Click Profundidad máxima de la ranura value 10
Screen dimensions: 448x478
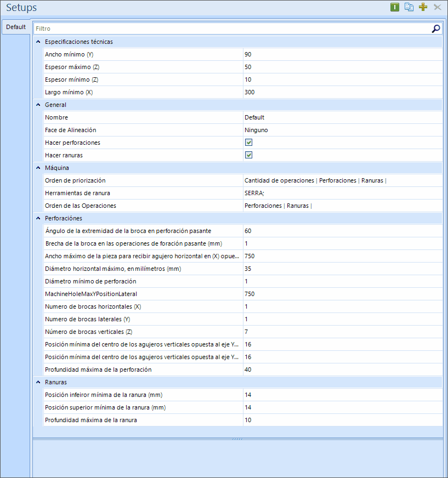343,420
